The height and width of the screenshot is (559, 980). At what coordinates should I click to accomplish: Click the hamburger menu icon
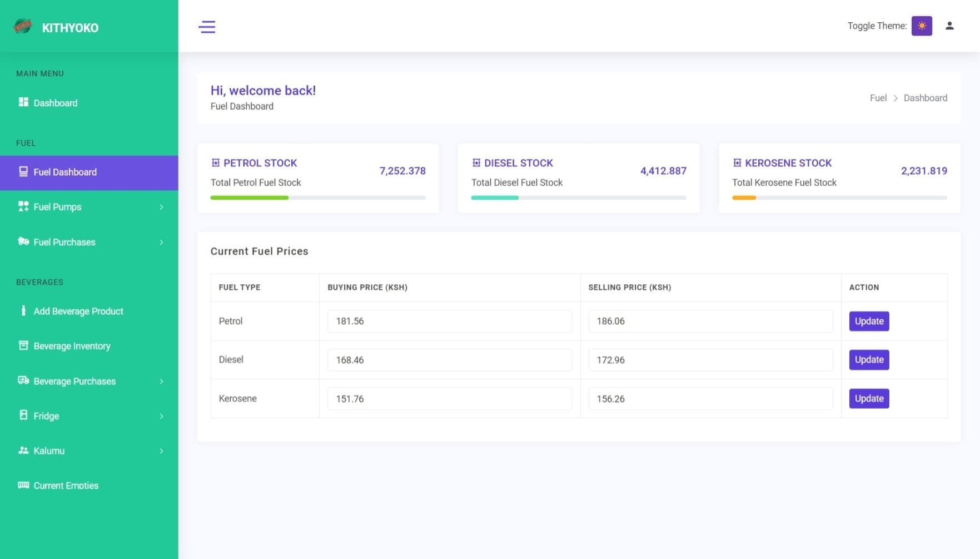207,27
